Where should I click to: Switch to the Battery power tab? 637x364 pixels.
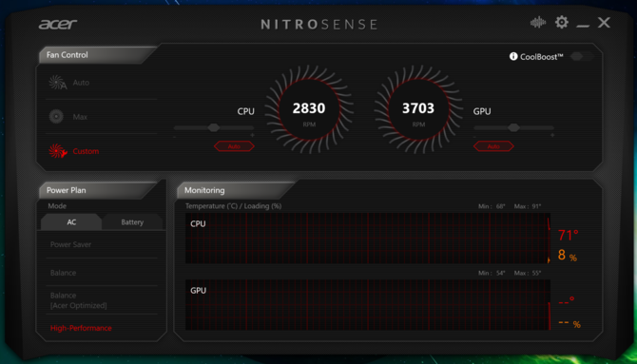pyautogui.click(x=132, y=222)
